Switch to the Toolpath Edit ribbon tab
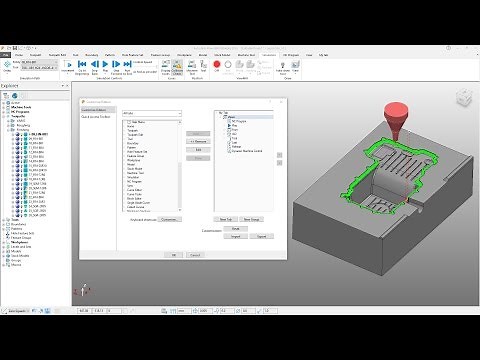The width and height of the screenshot is (480, 360). pos(57,55)
